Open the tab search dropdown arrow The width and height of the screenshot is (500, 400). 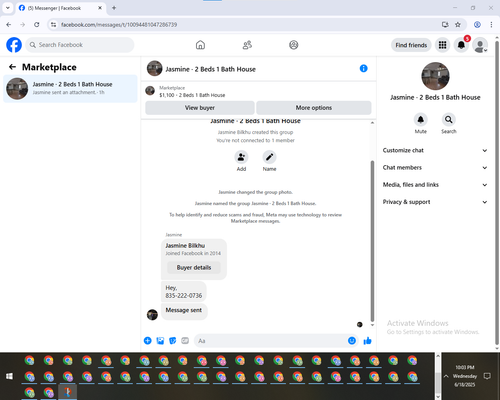pos(8,8)
